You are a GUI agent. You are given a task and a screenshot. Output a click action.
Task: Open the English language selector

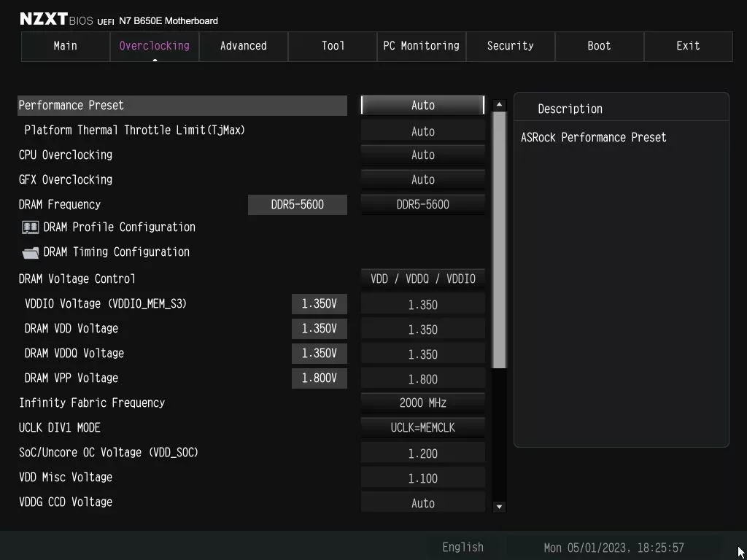click(x=462, y=547)
